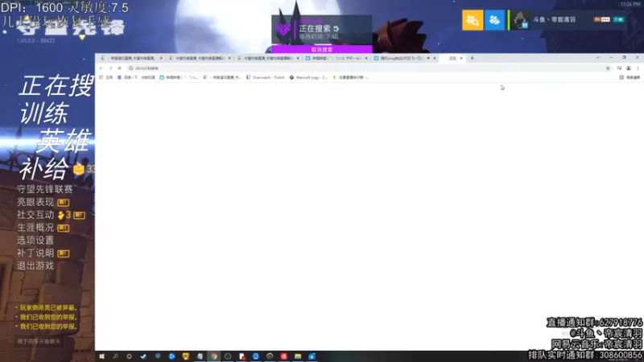Image resolution: width=644 pixels, height=362 pixels.
Task: Click 退出游戏 to exit game
Action: (35, 265)
